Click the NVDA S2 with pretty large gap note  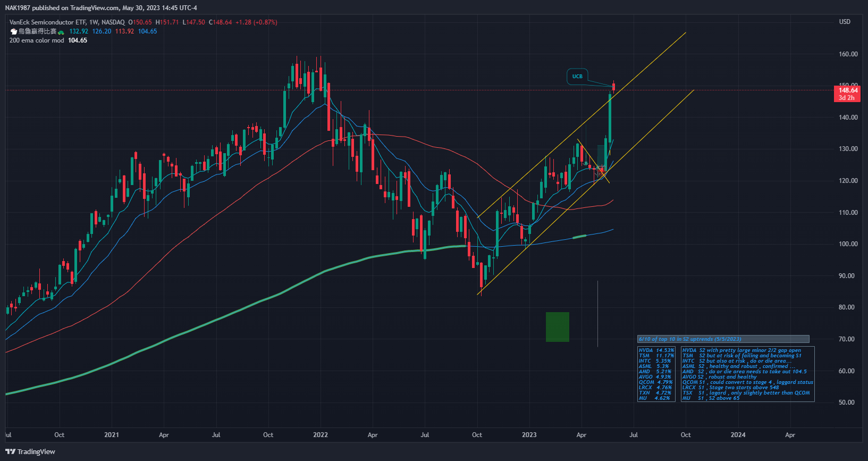[x=741, y=350]
